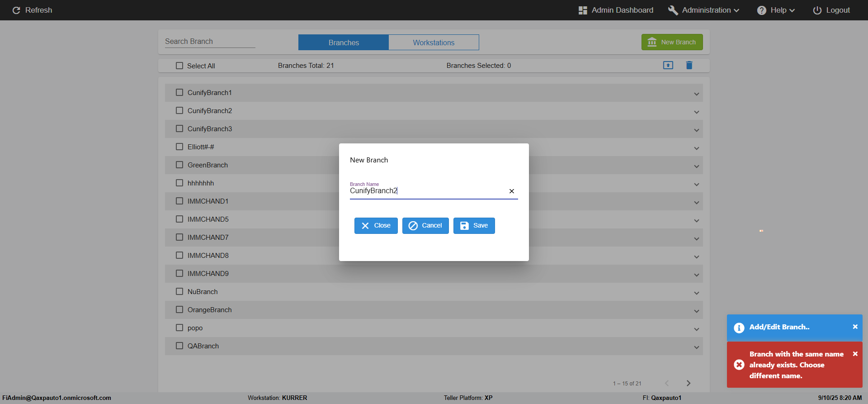Image resolution: width=868 pixels, height=404 pixels.
Task: Click the Logout power icon
Action: (x=817, y=10)
